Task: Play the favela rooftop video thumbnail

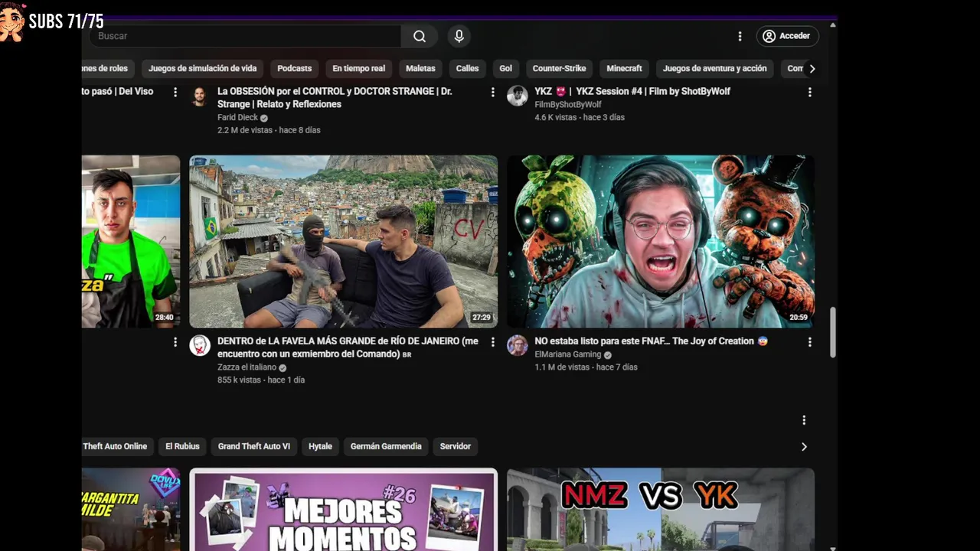Action: (343, 242)
